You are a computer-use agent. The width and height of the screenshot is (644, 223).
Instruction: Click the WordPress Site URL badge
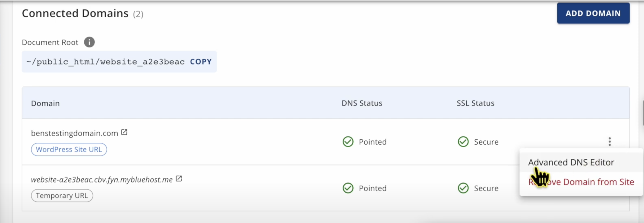tap(69, 149)
